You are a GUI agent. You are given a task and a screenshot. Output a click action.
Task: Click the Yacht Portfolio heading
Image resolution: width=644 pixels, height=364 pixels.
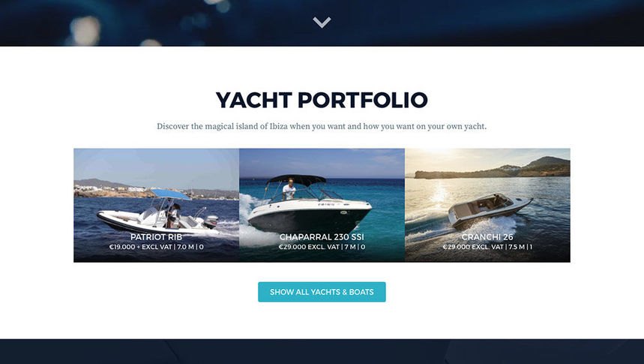click(322, 100)
